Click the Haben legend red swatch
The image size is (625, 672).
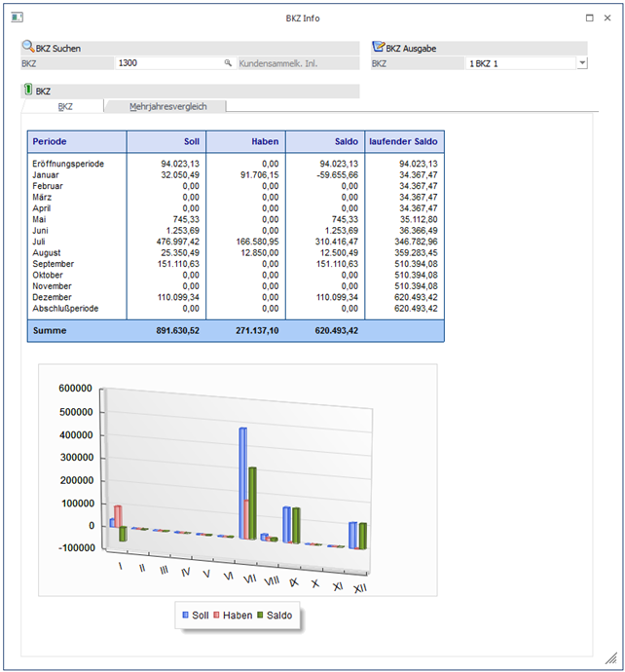tap(217, 616)
